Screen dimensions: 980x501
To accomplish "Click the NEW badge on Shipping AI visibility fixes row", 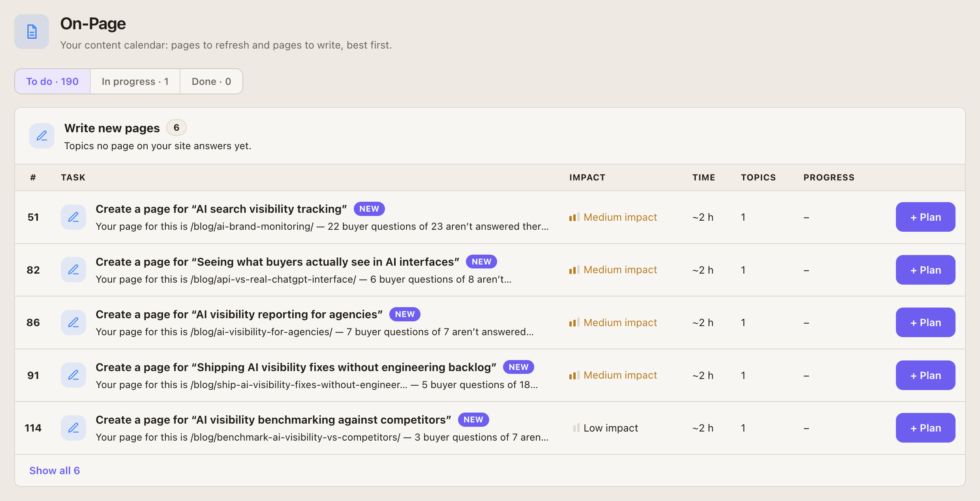I will (x=518, y=367).
